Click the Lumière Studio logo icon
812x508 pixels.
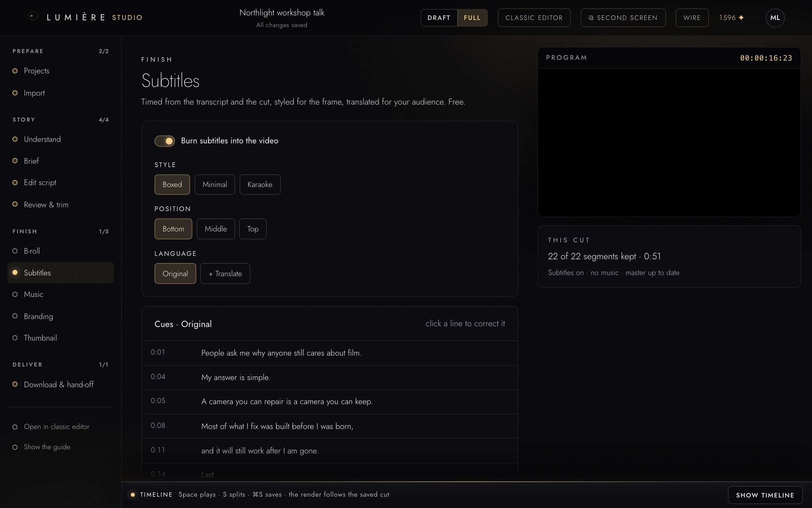coord(33,16)
